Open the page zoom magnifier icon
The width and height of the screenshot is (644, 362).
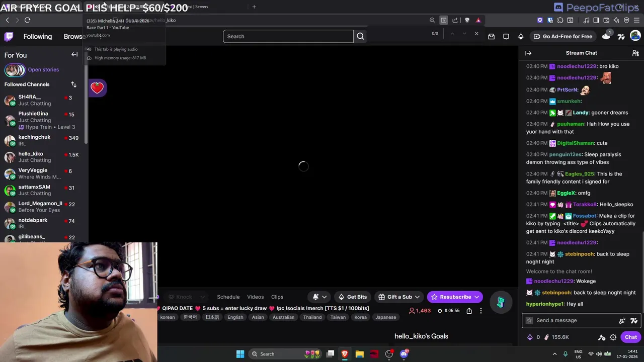(432, 20)
